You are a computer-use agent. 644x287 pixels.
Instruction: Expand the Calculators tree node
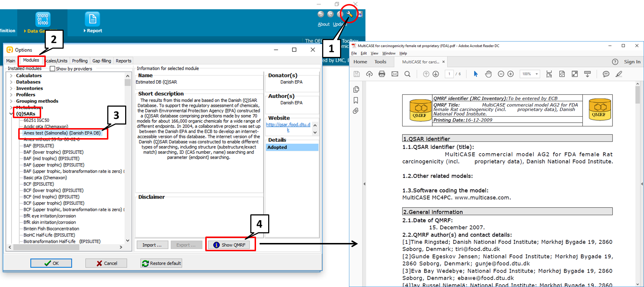(11, 76)
